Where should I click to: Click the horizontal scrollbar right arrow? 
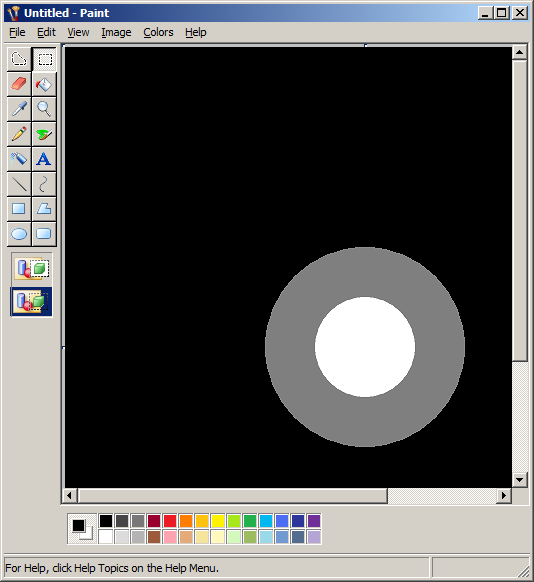(504, 496)
